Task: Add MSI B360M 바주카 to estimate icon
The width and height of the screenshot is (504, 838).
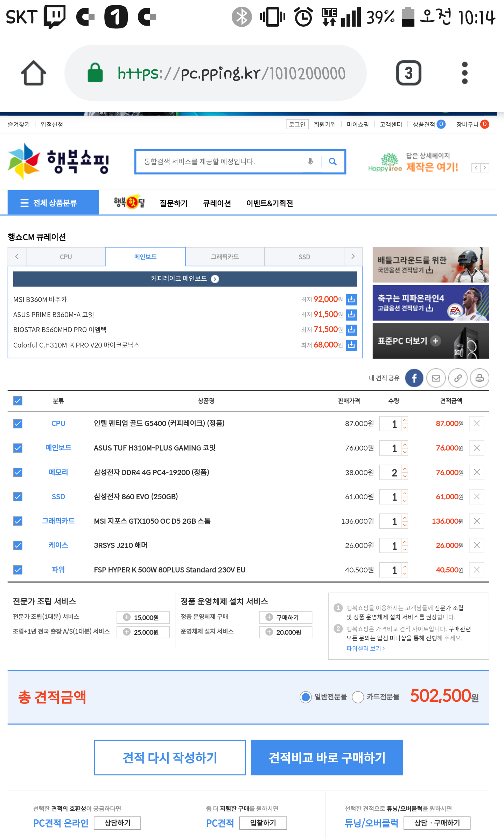Action: (351, 300)
